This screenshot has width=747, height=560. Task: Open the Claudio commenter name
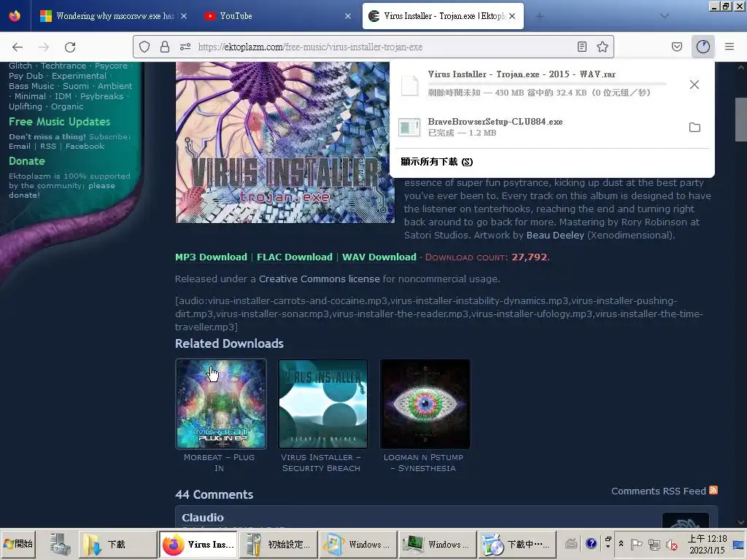pyautogui.click(x=203, y=518)
